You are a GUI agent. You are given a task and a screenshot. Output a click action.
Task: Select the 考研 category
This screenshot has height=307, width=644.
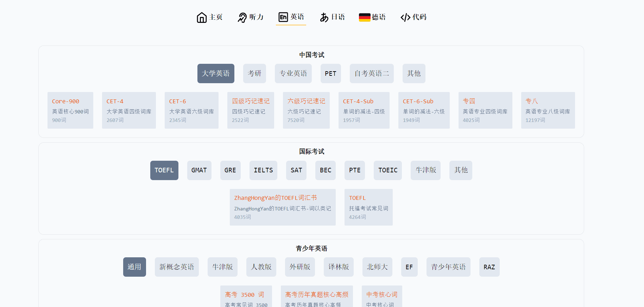tap(254, 73)
